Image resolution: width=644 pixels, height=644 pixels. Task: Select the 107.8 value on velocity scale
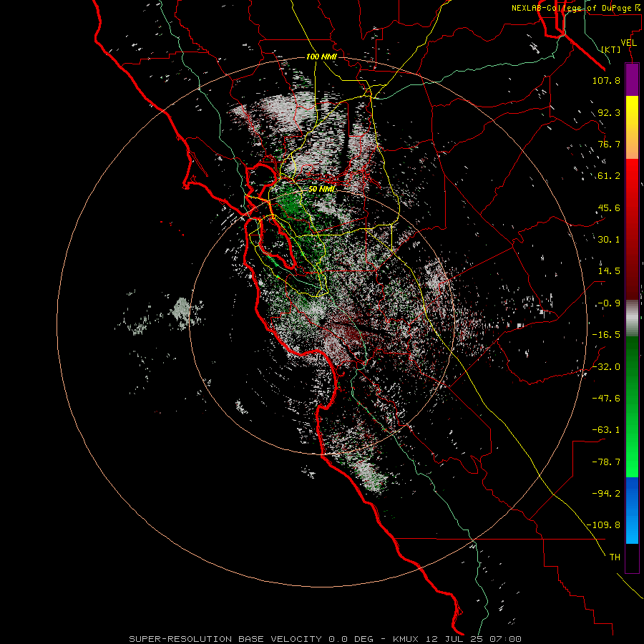pos(606,80)
